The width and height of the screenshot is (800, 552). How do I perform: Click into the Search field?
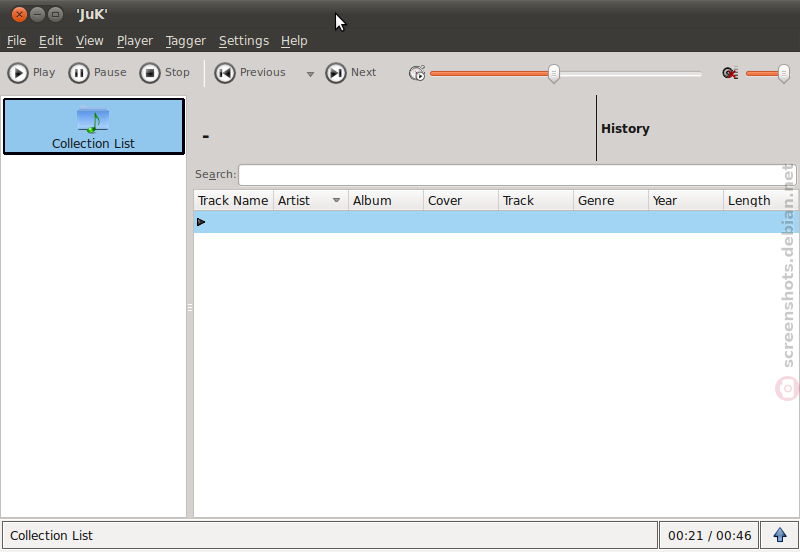tap(515, 175)
